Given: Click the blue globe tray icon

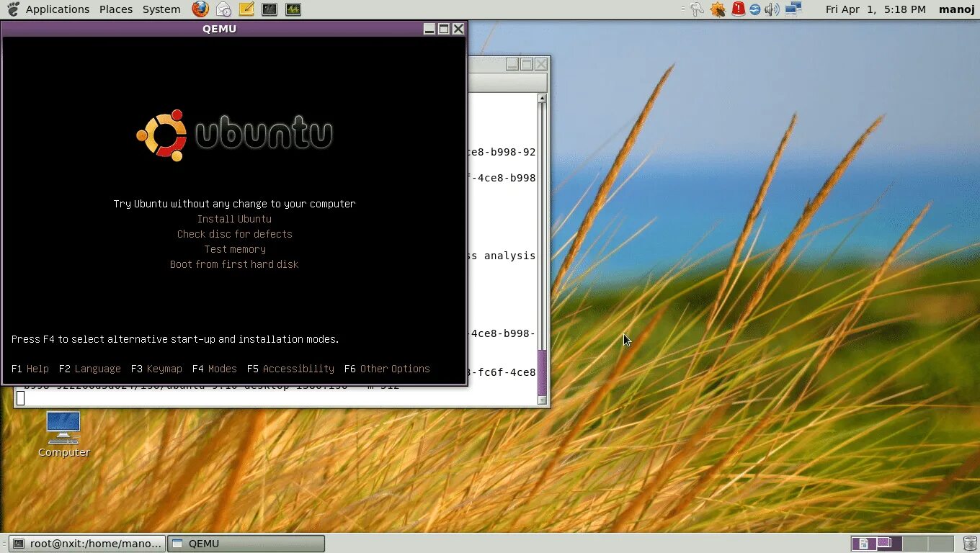Looking at the screenshot, I should click(754, 9).
